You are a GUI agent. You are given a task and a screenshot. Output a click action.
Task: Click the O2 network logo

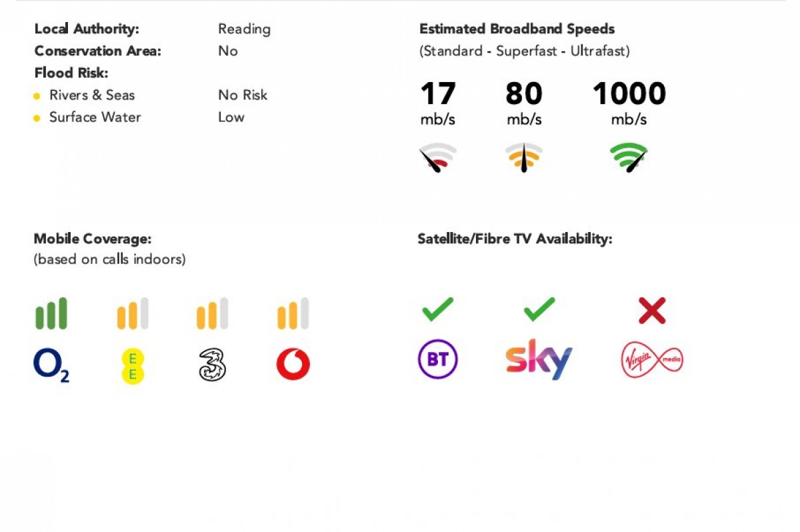coord(51,366)
